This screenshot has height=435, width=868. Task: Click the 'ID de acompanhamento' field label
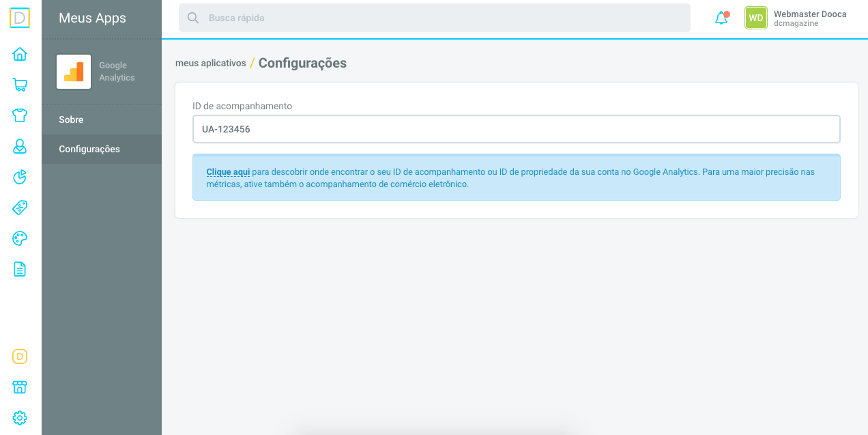242,106
